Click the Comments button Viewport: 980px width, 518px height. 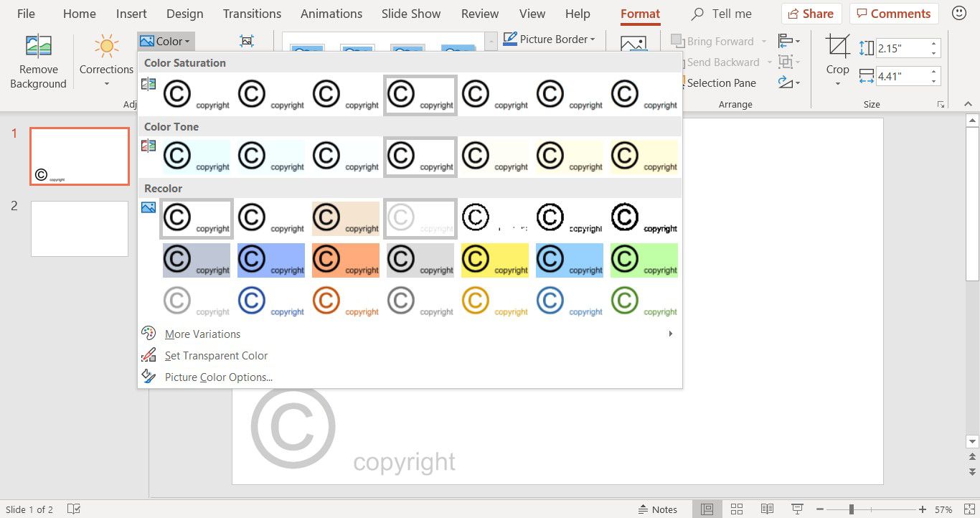[893, 14]
